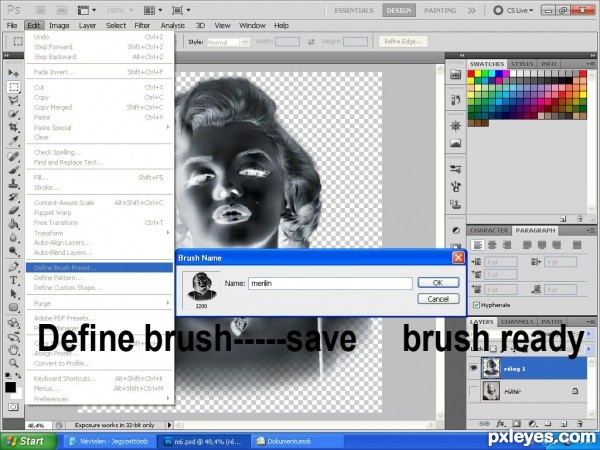Image resolution: width=600 pixels, height=450 pixels.
Task: Click the Refine Edge button
Action: [403, 41]
